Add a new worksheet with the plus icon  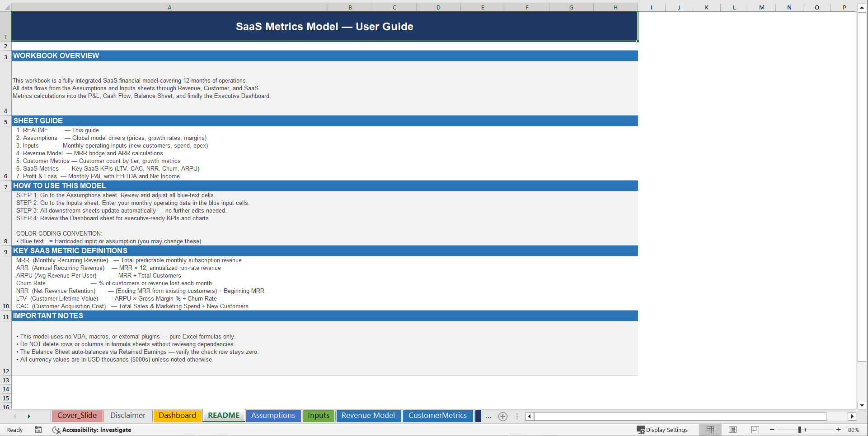coord(503,416)
